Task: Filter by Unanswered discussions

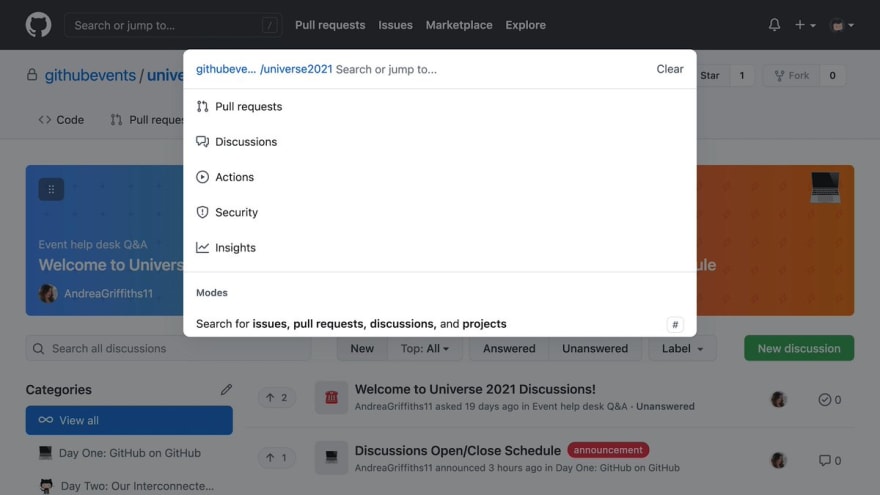Action: (595, 349)
